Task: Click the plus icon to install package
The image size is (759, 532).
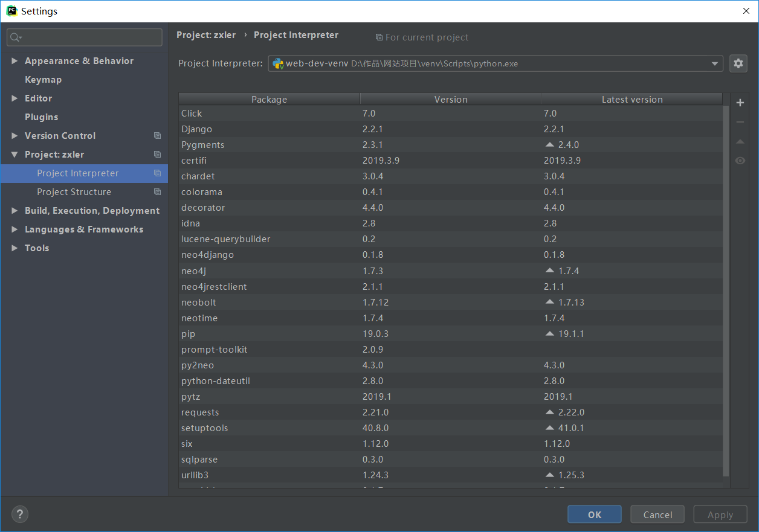Action: pos(740,103)
